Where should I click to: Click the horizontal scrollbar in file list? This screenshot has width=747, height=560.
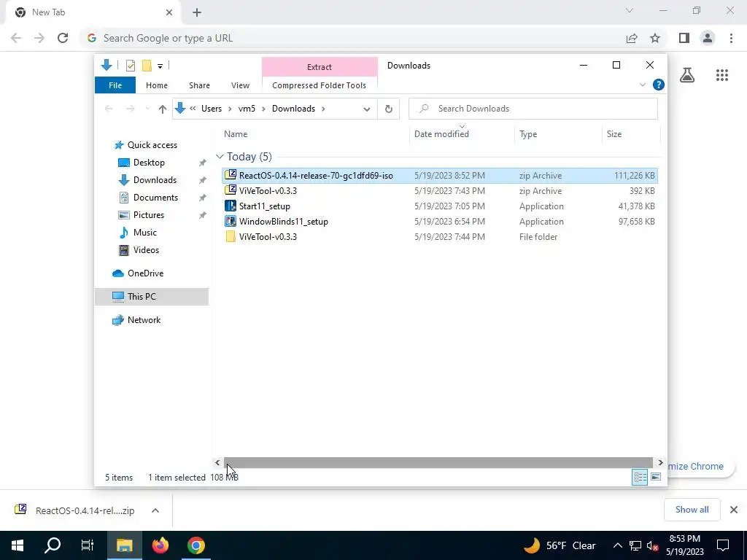(438, 462)
